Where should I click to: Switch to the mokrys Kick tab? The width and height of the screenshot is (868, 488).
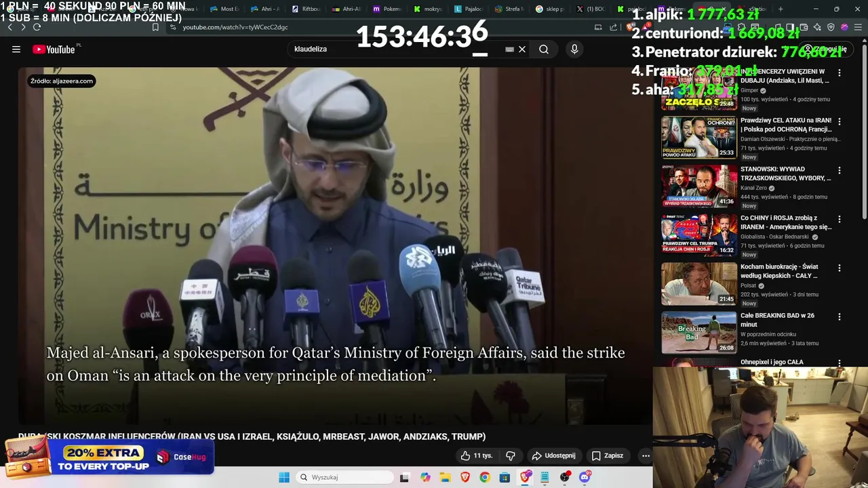(428, 9)
